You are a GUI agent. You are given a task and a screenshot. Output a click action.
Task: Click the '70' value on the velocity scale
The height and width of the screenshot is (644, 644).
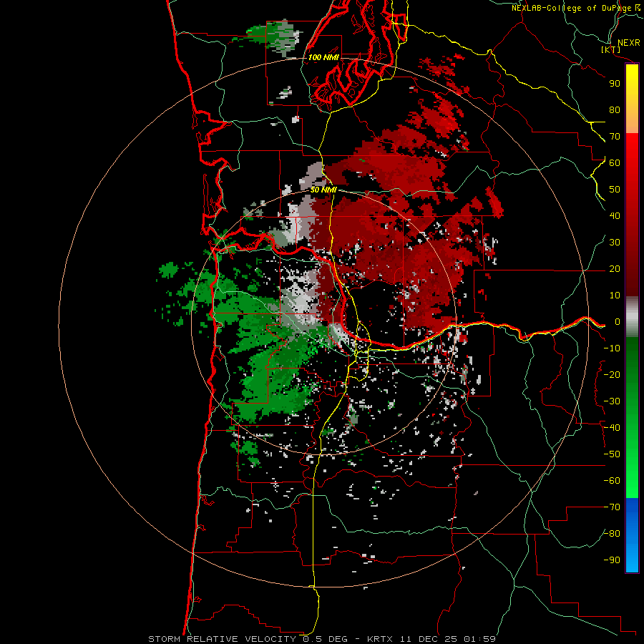click(615, 137)
